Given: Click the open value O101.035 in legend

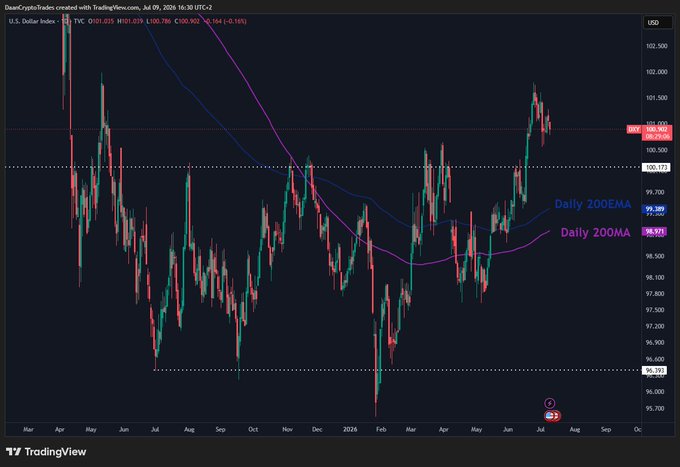Looking at the screenshot, I should [101, 21].
